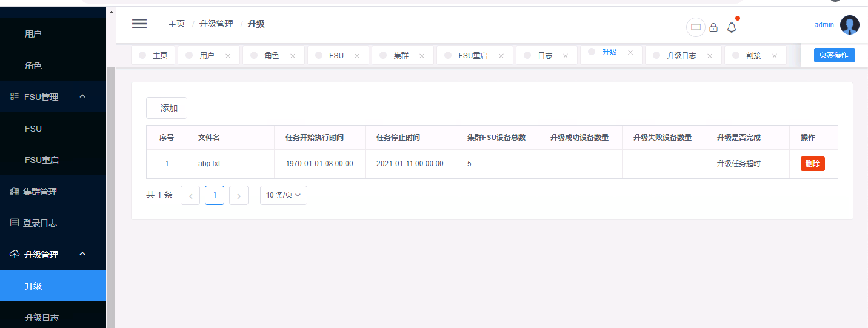Open 登录日志 in the sidebar
868x328 pixels.
(x=53, y=223)
